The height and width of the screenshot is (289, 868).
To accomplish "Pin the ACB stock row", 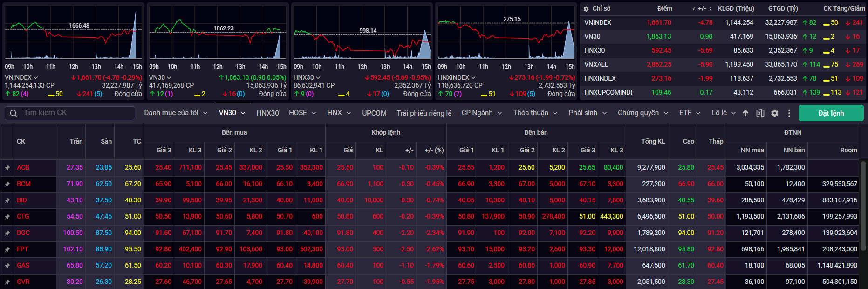I will point(7,168).
